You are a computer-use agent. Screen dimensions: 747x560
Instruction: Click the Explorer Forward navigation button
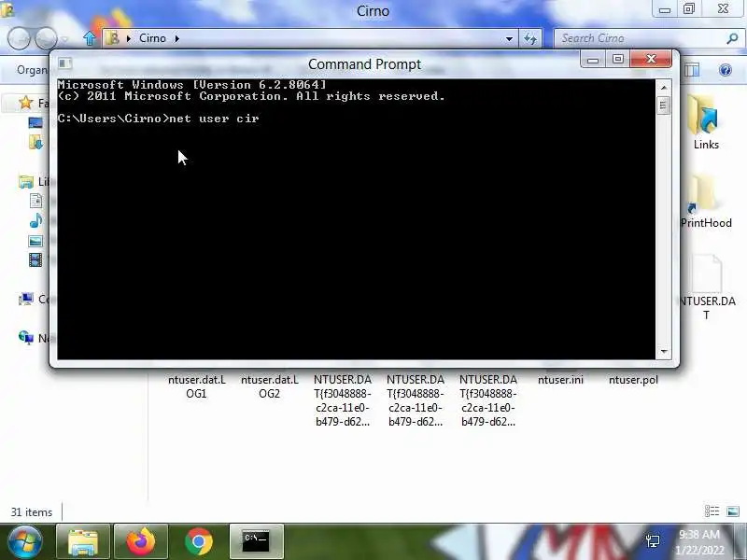pyautogui.click(x=46, y=38)
